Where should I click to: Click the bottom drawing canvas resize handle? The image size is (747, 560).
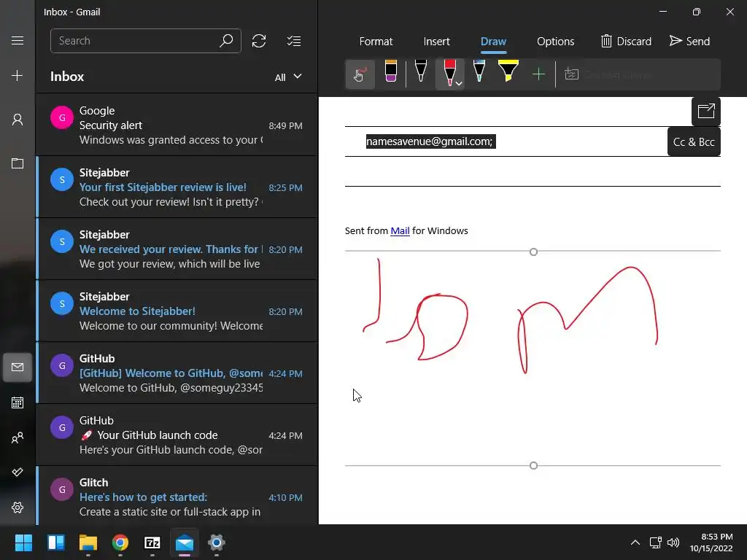(533, 466)
